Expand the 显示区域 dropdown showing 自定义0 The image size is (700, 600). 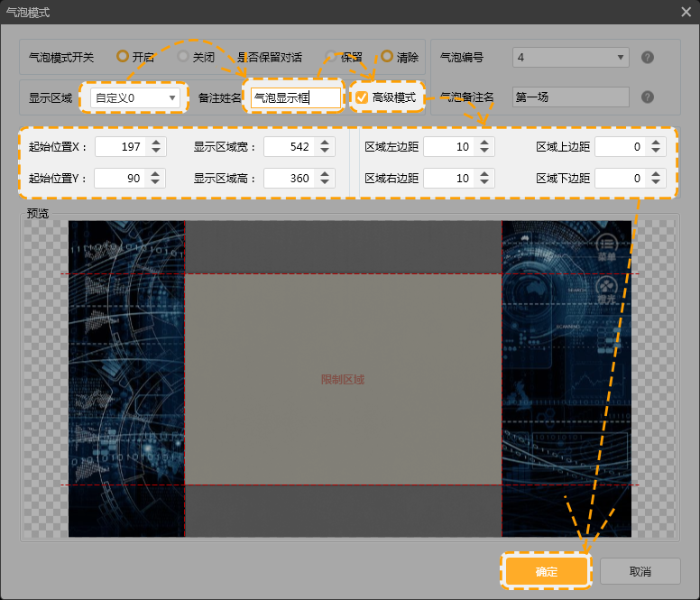135,97
